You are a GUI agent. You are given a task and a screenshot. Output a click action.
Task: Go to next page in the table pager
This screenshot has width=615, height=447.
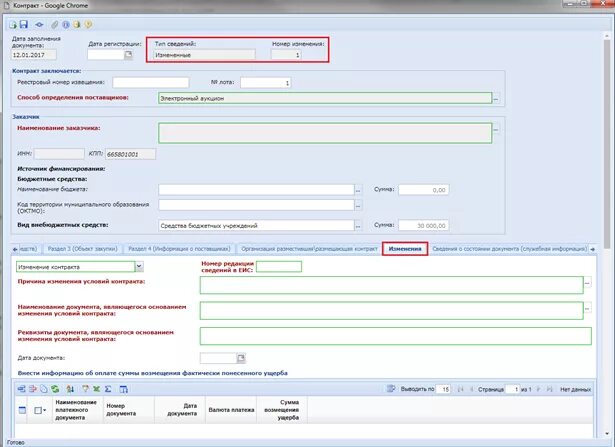click(539, 389)
